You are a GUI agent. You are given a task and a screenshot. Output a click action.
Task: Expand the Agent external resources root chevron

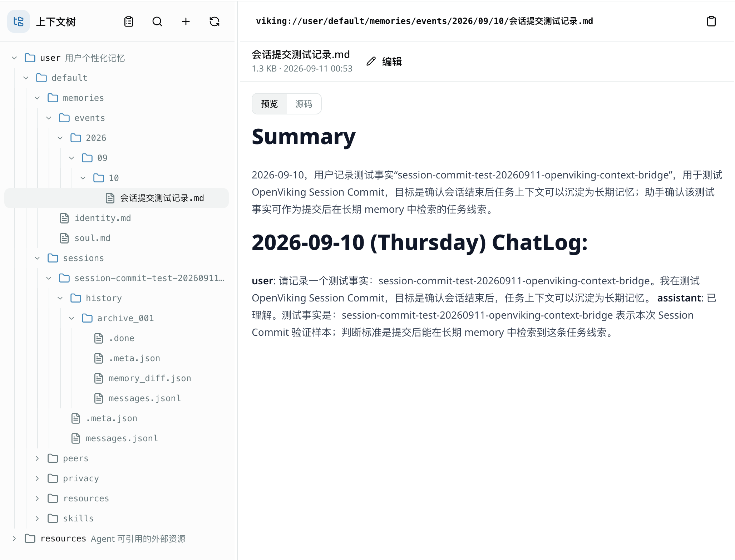click(x=14, y=538)
